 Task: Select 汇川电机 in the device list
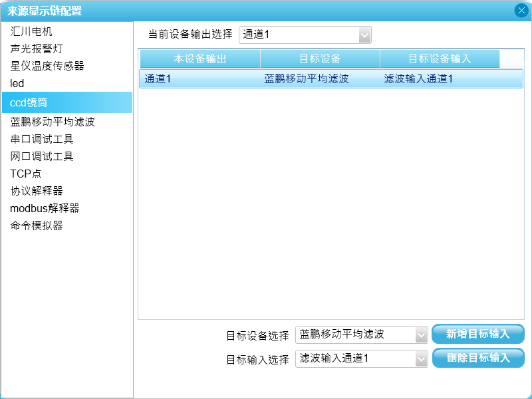click(31, 31)
